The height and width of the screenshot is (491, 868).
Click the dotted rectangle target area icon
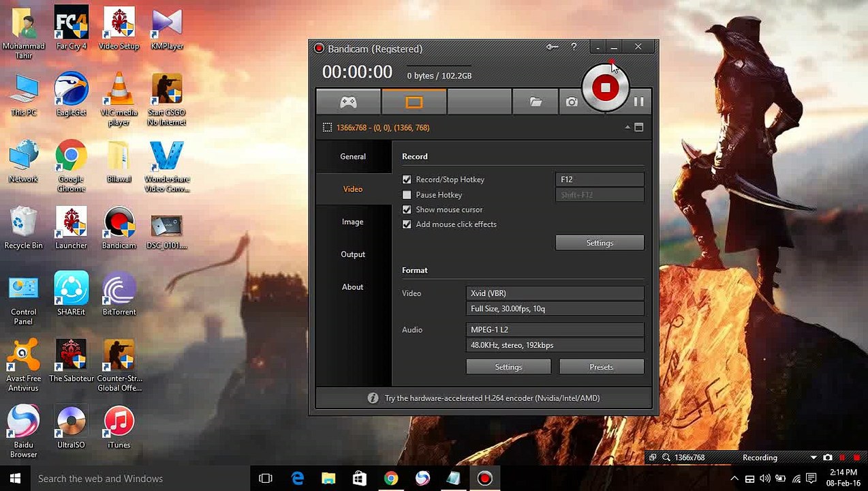(327, 128)
